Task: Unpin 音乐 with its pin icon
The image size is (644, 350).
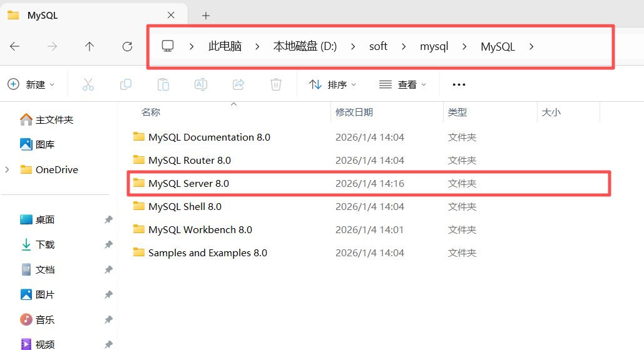Action: [x=108, y=319]
